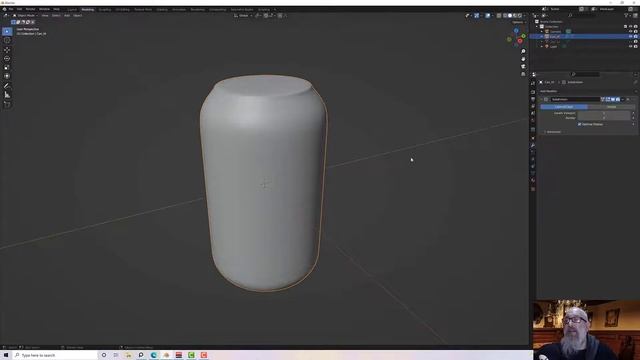This screenshot has width=640, height=360.
Task: Open the viewport Add menu
Action: pyautogui.click(x=67, y=16)
